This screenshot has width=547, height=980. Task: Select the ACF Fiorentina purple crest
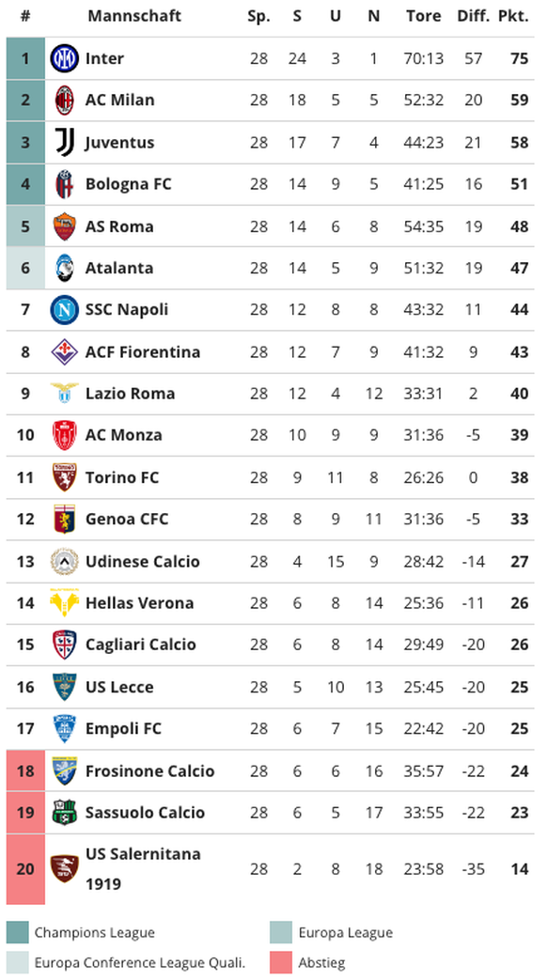click(x=65, y=351)
